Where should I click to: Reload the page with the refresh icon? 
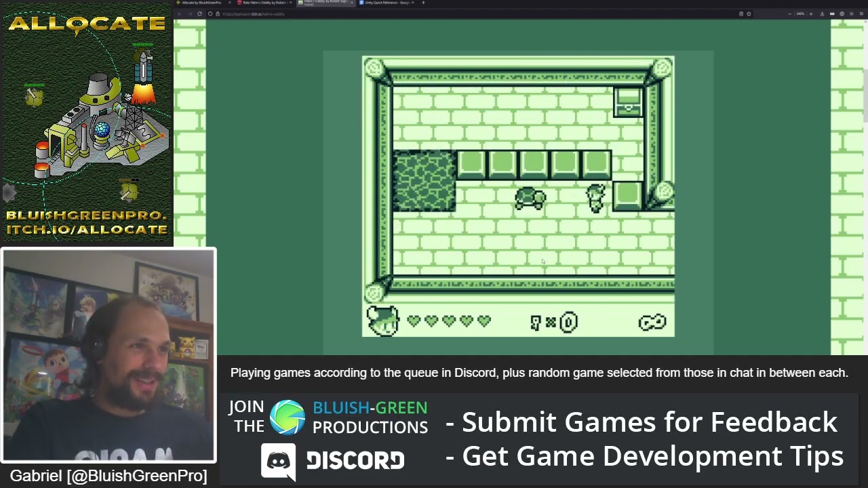(x=199, y=14)
